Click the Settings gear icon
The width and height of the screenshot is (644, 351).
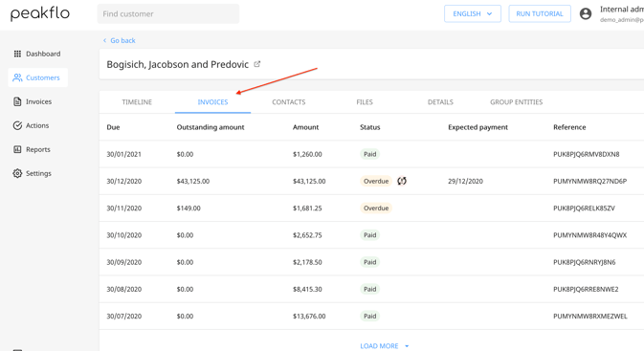point(17,173)
